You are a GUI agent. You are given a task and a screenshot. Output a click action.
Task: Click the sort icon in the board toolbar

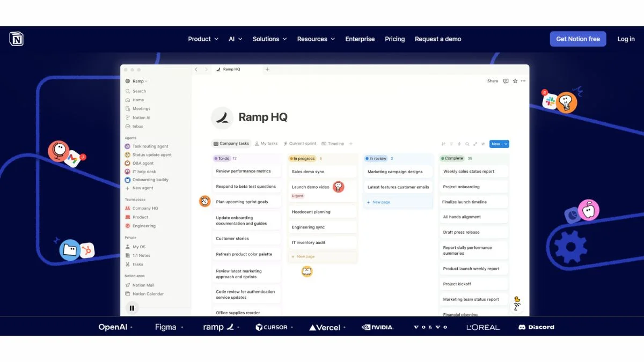point(443,144)
